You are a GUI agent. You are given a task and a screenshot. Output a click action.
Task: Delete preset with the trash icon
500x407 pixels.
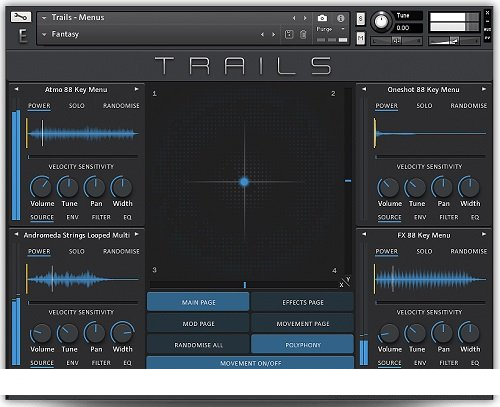pyautogui.click(x=303, y=34)
